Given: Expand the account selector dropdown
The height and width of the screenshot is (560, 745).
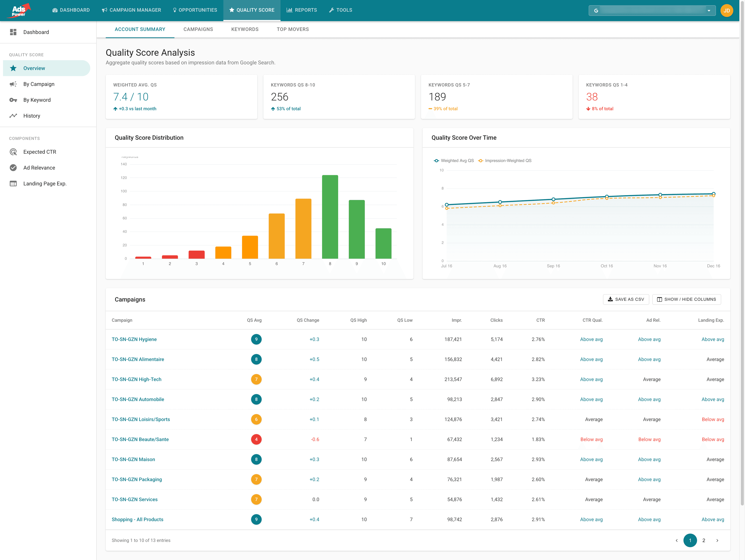Looking at the screenshot, I should tap(709, 10).
